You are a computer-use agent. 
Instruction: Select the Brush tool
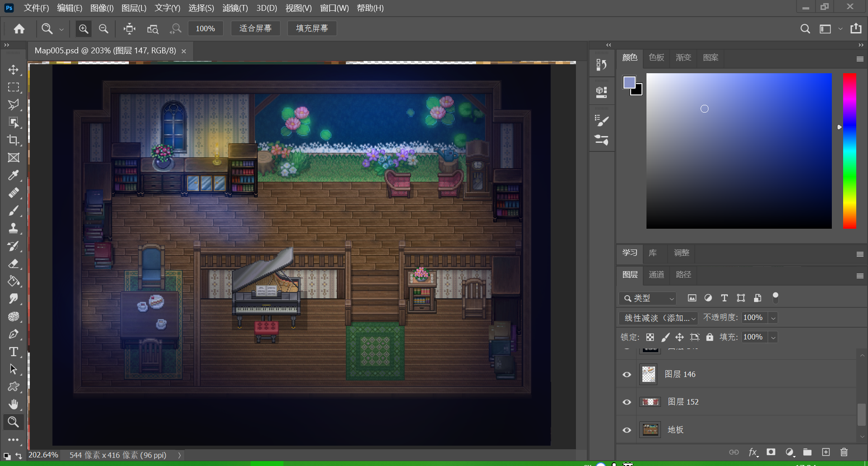coord(14,211)
